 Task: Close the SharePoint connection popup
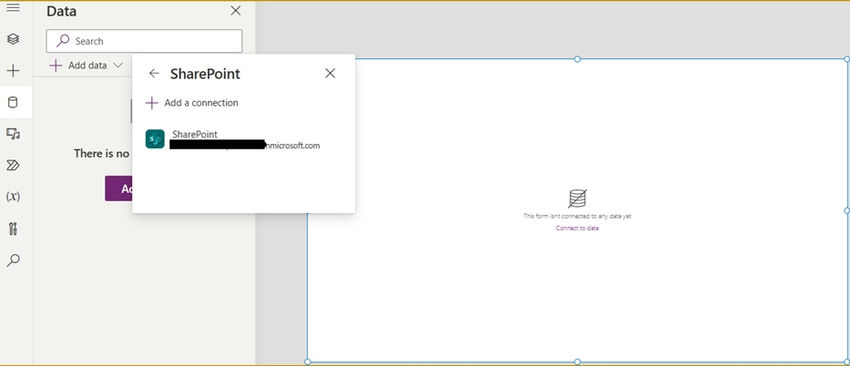pos(330,73)
